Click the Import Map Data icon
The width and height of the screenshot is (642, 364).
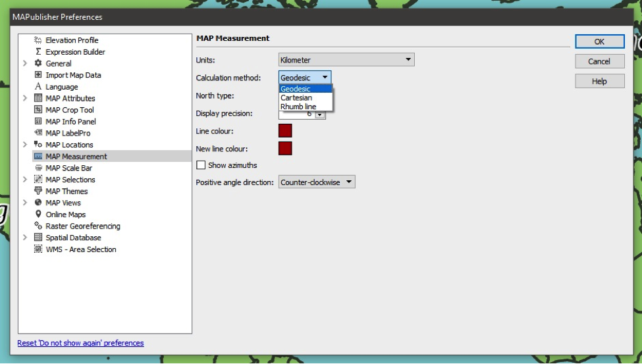click(38, 75)
